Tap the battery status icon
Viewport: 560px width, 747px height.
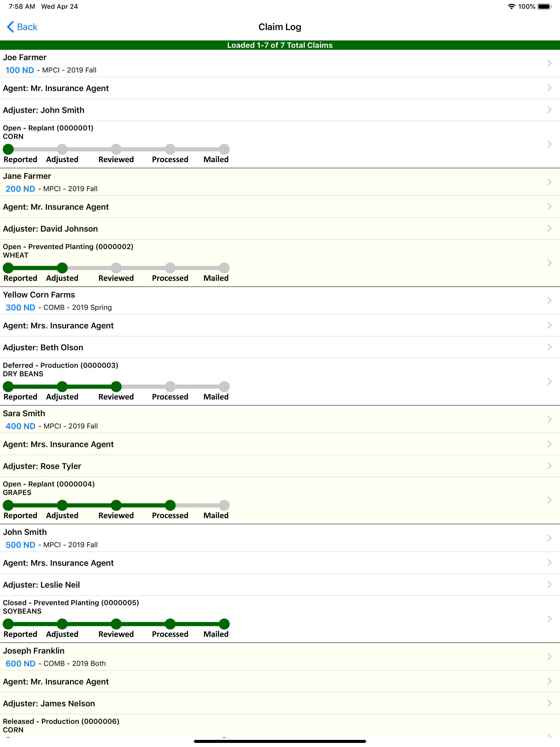[544, 6]
